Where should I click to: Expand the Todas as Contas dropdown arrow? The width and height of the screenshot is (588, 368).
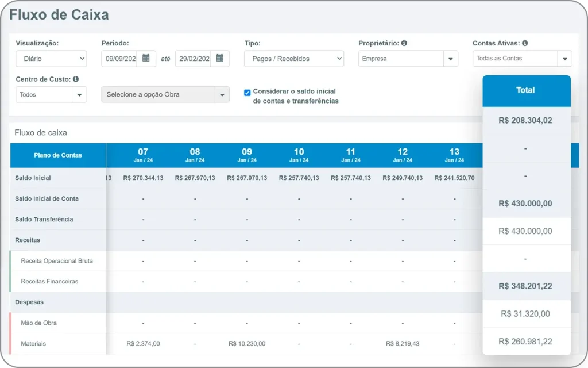pyautogui.click(x=565, y=59)
